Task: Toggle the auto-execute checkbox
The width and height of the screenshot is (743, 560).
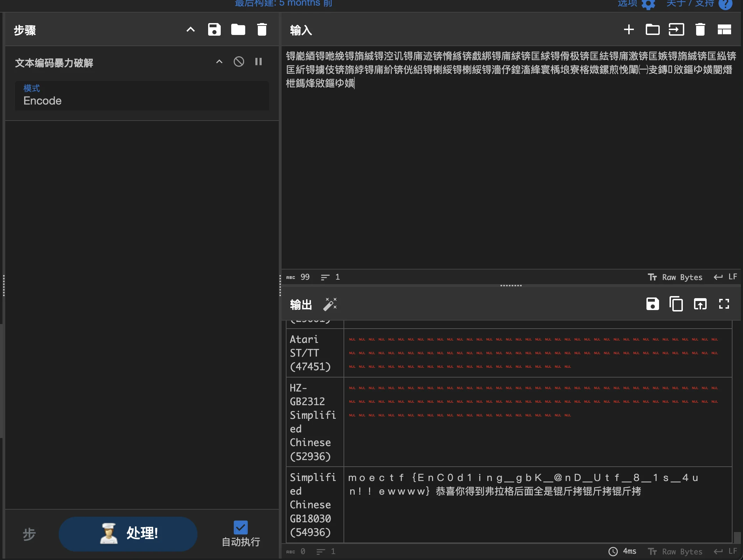Action: [x=241, y=527]
